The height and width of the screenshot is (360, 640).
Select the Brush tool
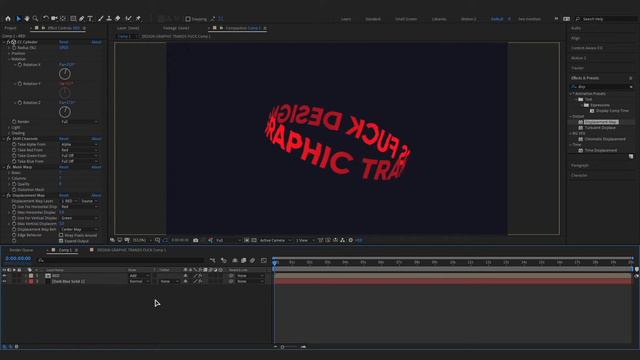[x=100, y=19]
